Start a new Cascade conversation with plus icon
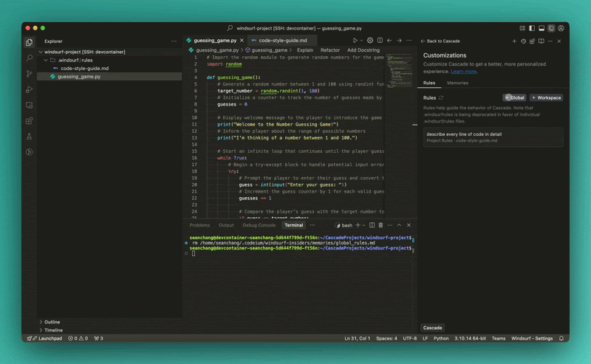Viewport: 591px width, 364px height. click(x=514, y=41)
